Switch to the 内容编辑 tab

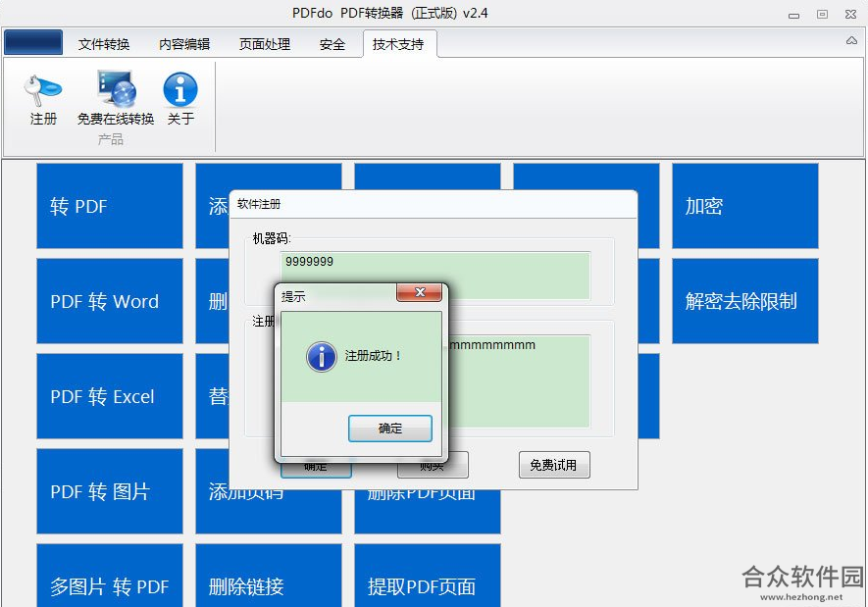point(184,44)
